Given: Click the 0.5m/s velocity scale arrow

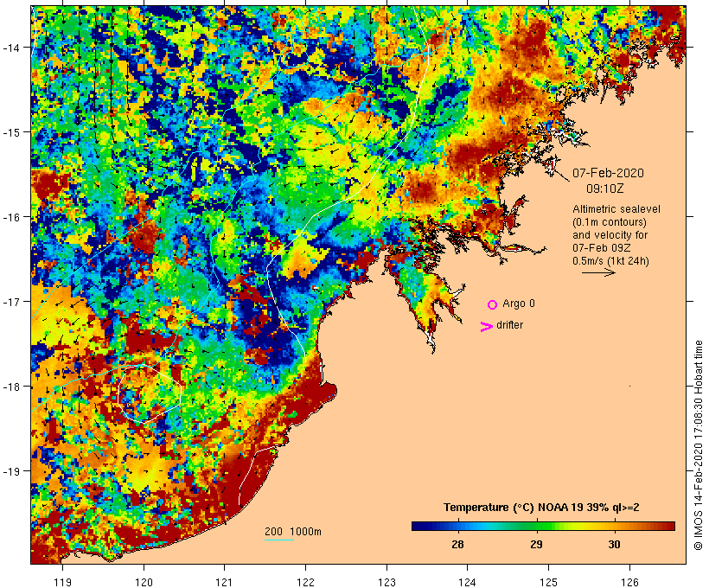Looking at the screenshot, I should [598, 272].
